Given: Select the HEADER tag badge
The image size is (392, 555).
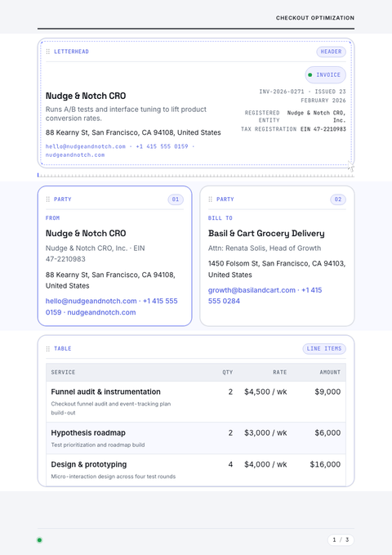Looking at the screenshot, I should (x=331, y=51).
